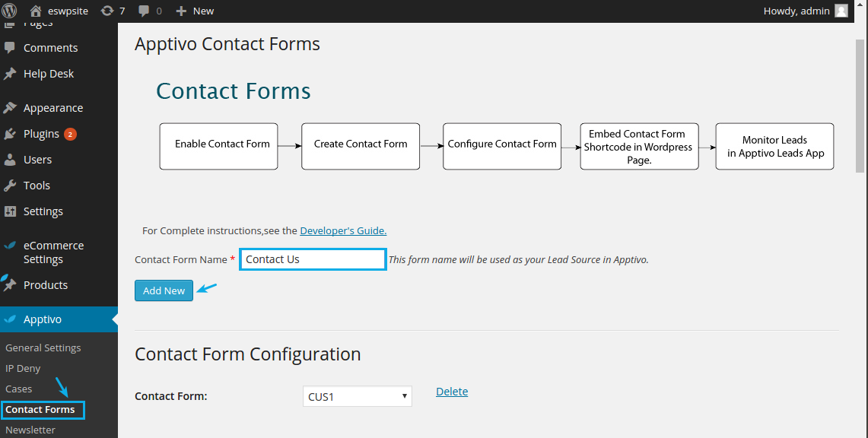This screenshot has width=868, height=438.
Task: Click the Add New button
Action: [x=164, y=290]
